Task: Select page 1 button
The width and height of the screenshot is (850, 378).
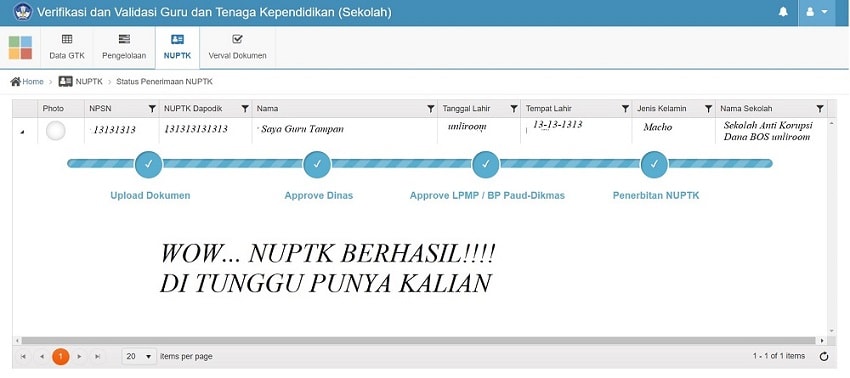Action: tap(61, 356)
